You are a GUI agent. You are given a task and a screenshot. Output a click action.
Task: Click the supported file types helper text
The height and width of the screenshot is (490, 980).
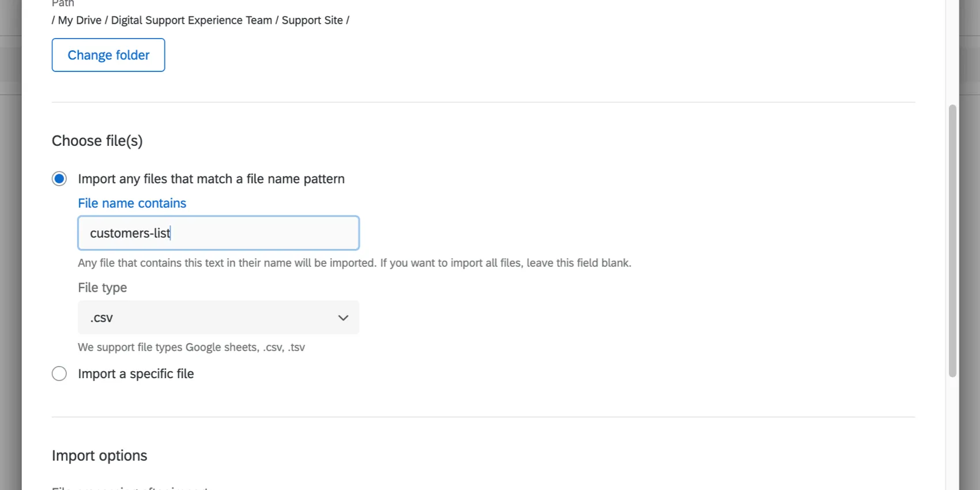(x=191, y=347)
